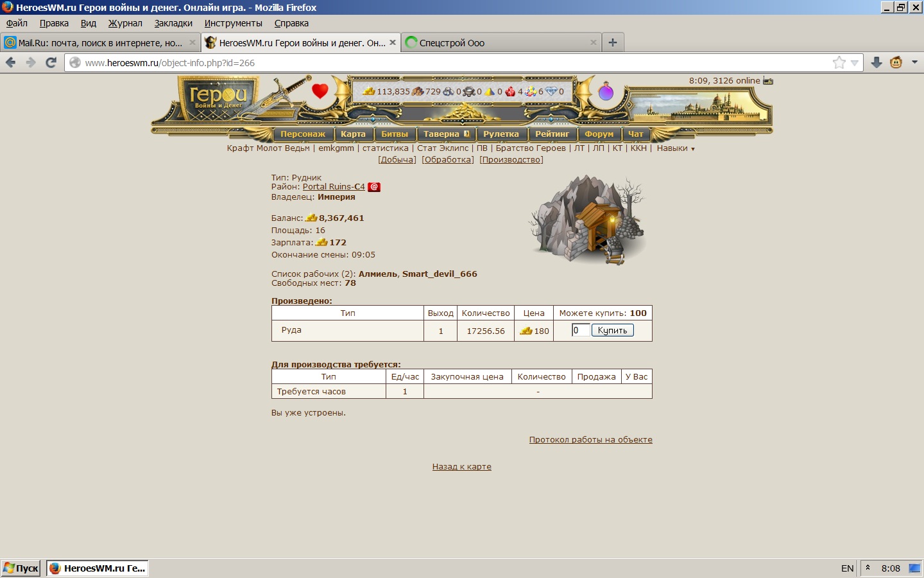Screen dimensions: 924x578
Task: Switch the EN keyboard language indicator
Action: (847, 568)
